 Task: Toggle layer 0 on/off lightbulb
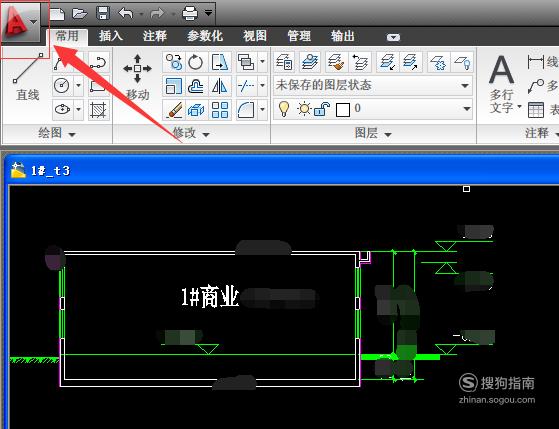pos(284,108)
